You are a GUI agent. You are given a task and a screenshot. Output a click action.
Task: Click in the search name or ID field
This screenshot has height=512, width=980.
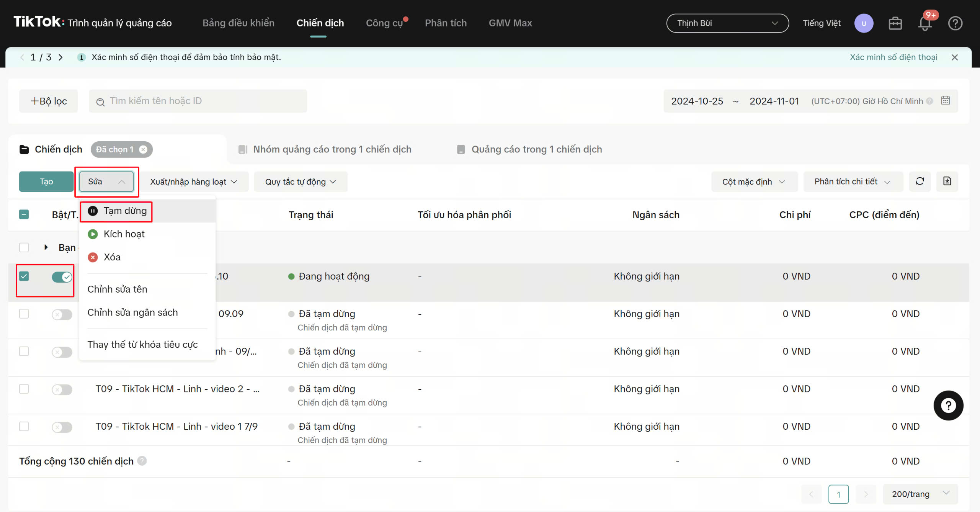point(198,101)
